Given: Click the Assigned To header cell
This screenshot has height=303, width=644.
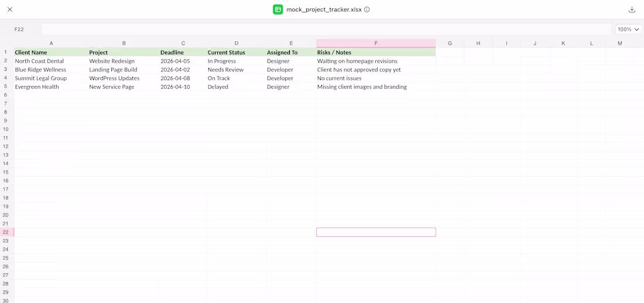Looking at the screenshot, I should [x=291, y=52].
